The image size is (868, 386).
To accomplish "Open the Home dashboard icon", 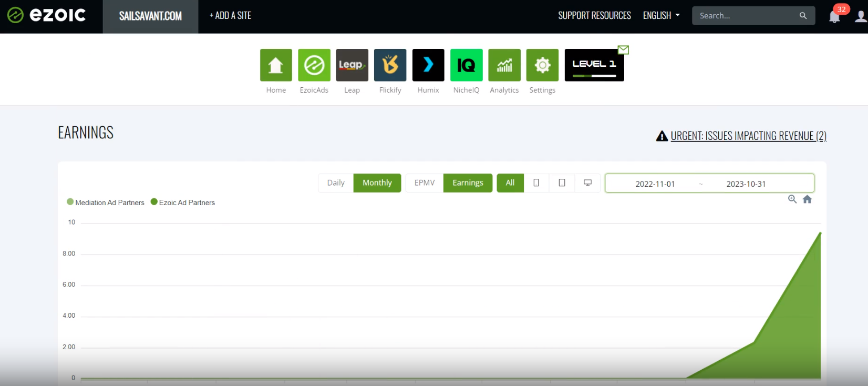I will coord(276,65).
